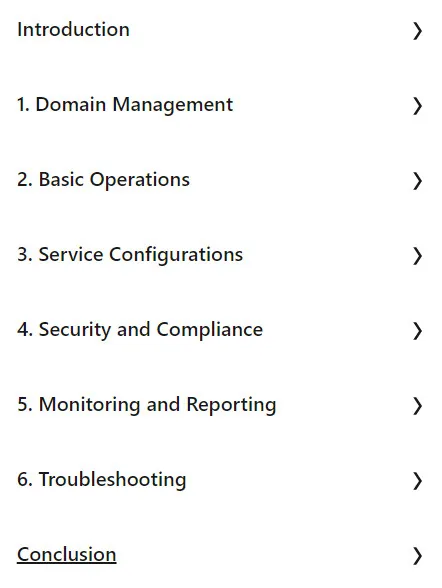Expand Basic Operations using its arrow
442x588 pixels.
point(417,181)
